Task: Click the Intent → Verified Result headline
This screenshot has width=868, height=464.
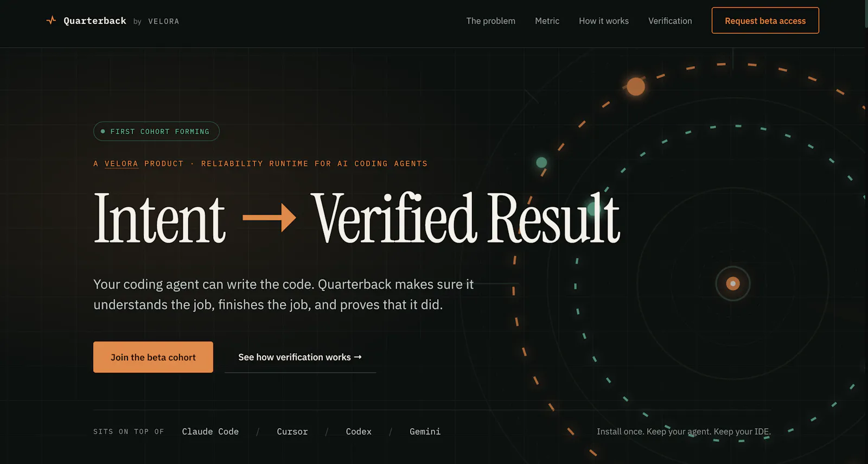Action: point(357,218)
